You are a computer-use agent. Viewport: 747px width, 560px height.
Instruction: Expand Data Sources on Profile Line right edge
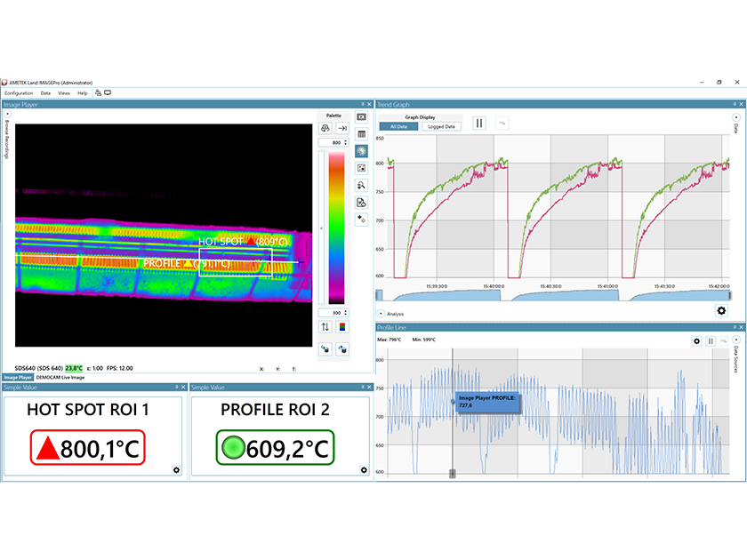point(735,340)
